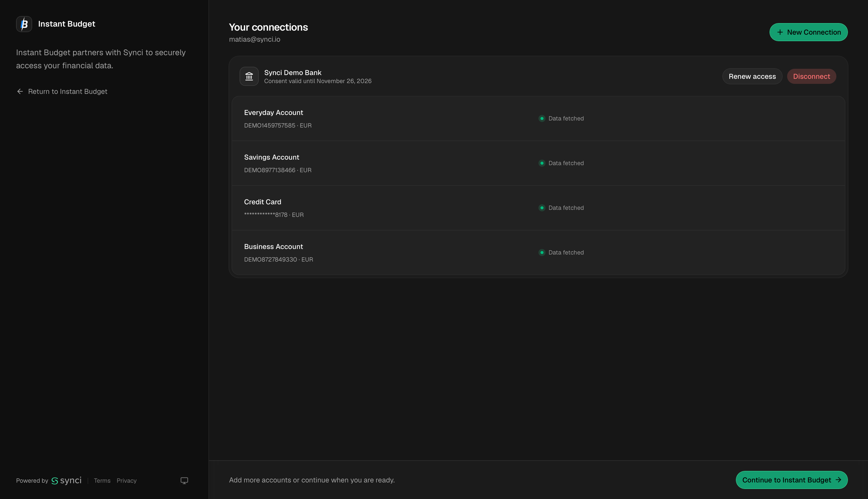Viewport: 868px width, 499px height.
Task: Click green status dot for Savings Account
Action: click(x=542, y=163)
